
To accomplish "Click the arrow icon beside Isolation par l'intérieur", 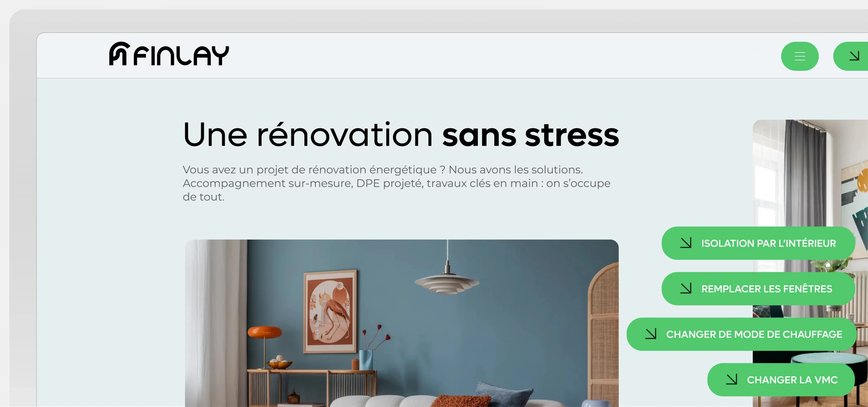I will click(686, 243).
